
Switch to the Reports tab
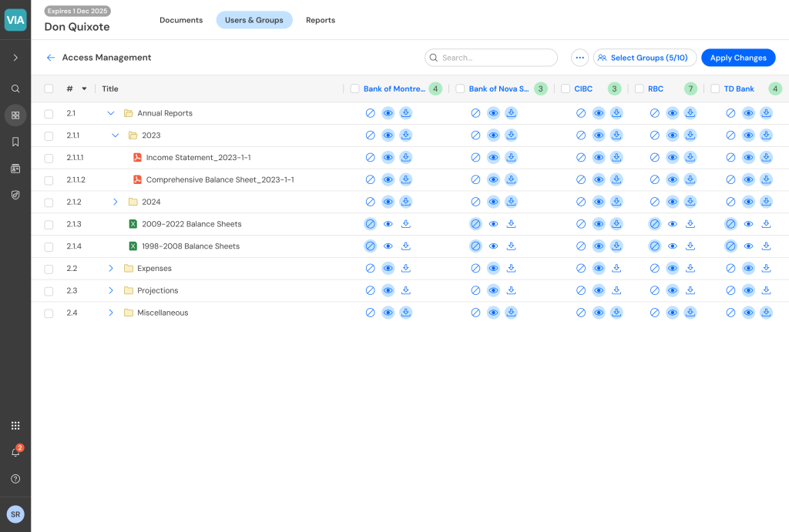point(321,20)
